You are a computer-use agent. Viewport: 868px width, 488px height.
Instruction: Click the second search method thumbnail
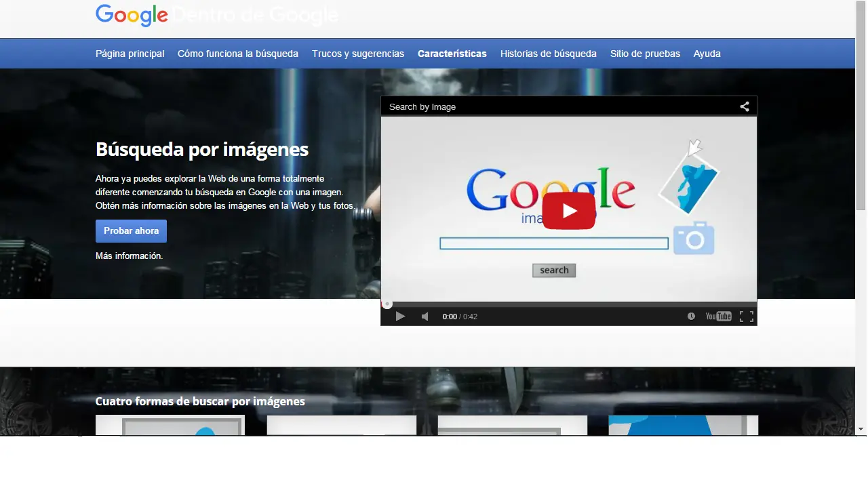pyautogui.click(x=342, y=426)
